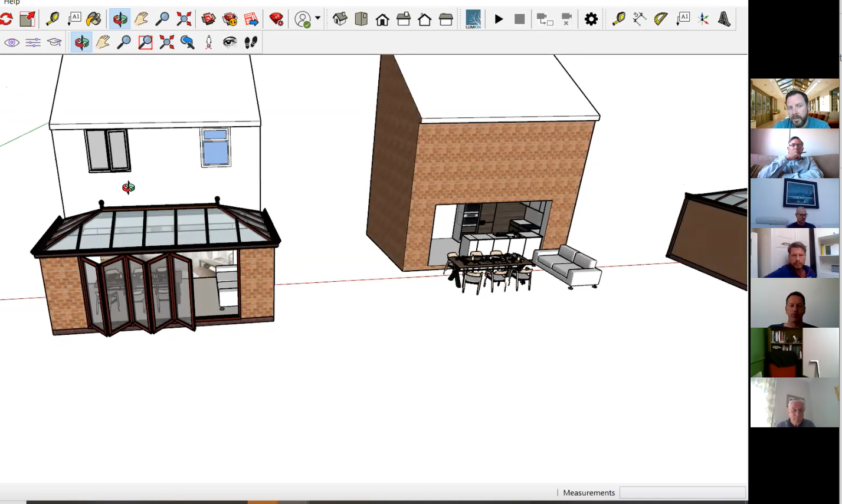Start LiveSync with the play button

pos(499,19)
